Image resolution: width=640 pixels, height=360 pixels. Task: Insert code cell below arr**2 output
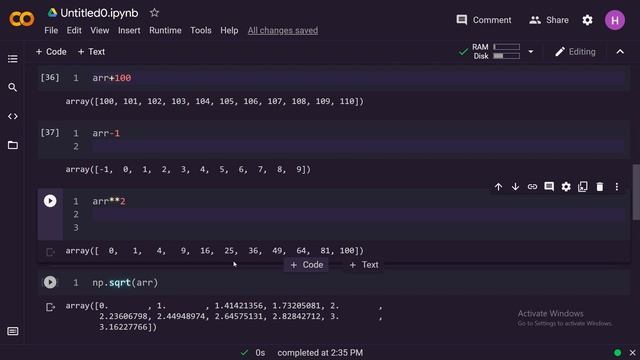(x=307, y=265)
